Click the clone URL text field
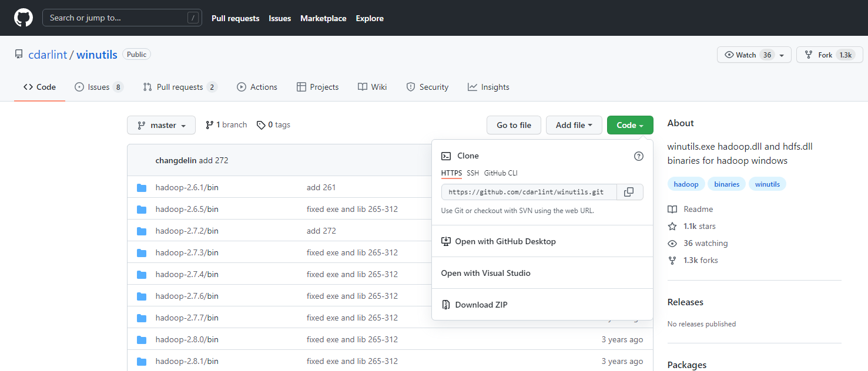This screenshot has height=371, width=868. pos(529,192)
